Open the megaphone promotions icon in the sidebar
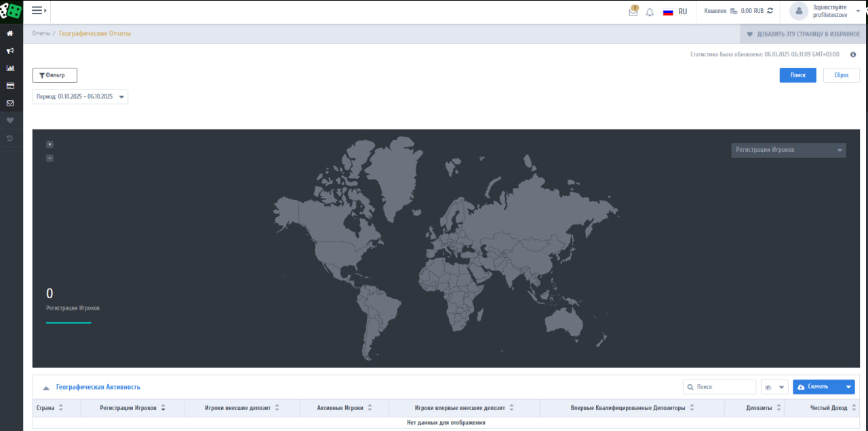 (10, 51)
